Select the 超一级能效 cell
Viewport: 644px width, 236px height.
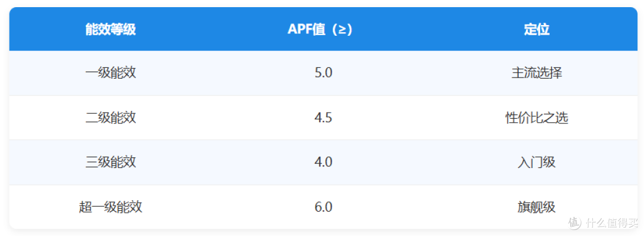pyautogui.click(x=110, y=207)
